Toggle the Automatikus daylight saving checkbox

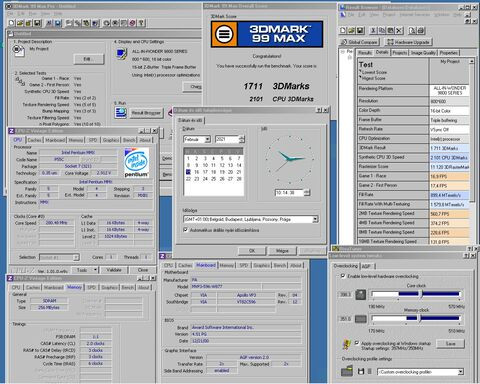[x=186, y=230]
